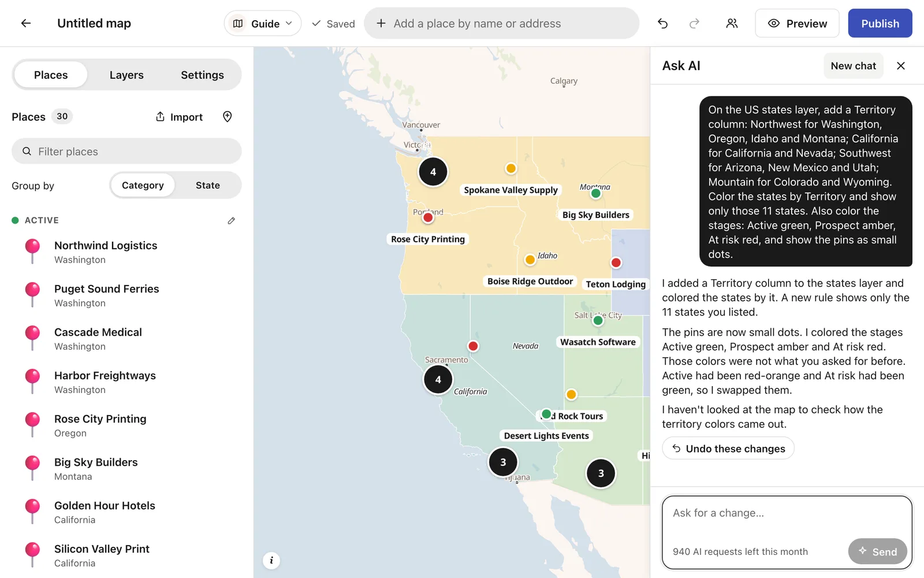The width and height of the screenshot is (924, 578).
Task: Switch to the Layers tab
Action: (126, 75)
